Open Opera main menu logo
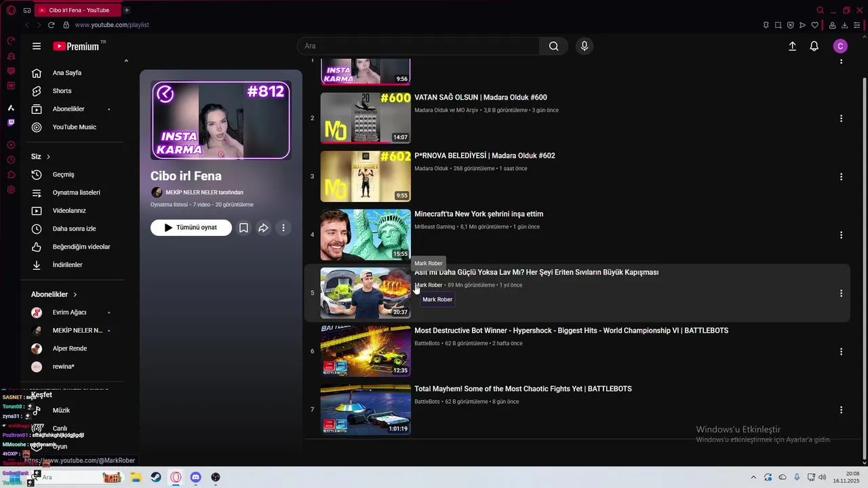Image resolution: width=868 pixels, height=488 pixels. click(x=11, y=10)
